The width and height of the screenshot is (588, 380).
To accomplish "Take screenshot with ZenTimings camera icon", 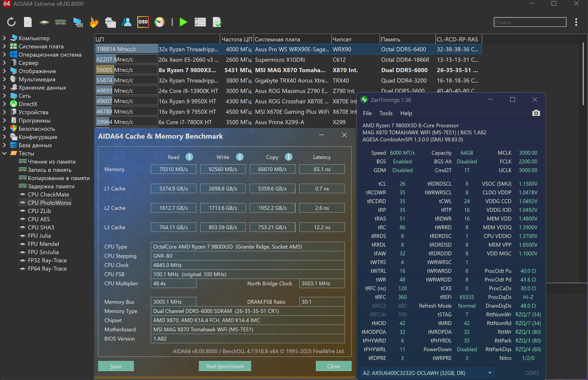I will pyautogui.click(x=536, y=113).
